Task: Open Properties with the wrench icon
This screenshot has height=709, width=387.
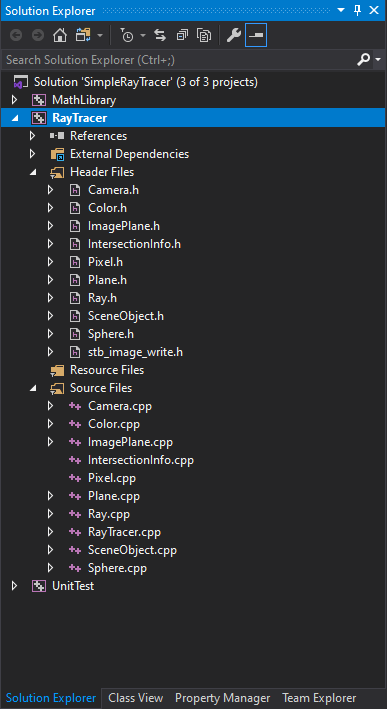Action: 233,35
